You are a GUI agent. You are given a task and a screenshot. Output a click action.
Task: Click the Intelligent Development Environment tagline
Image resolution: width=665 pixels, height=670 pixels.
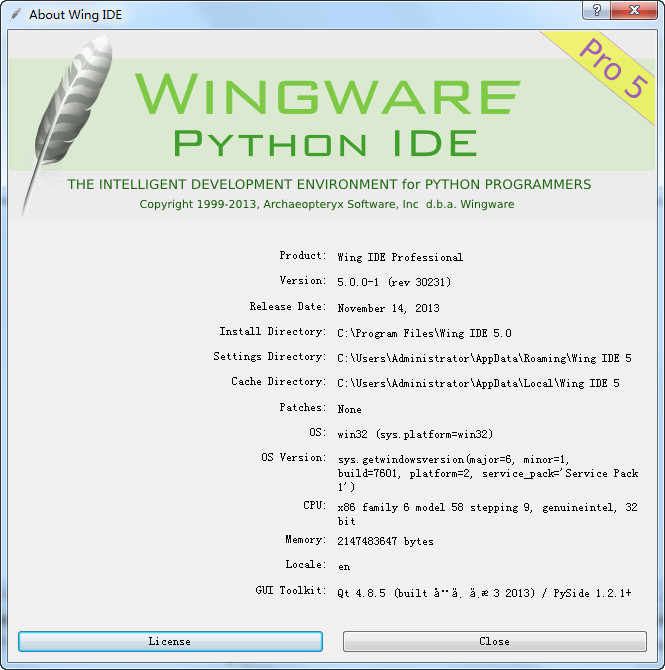pyautogui.click(x=329, y=184)
